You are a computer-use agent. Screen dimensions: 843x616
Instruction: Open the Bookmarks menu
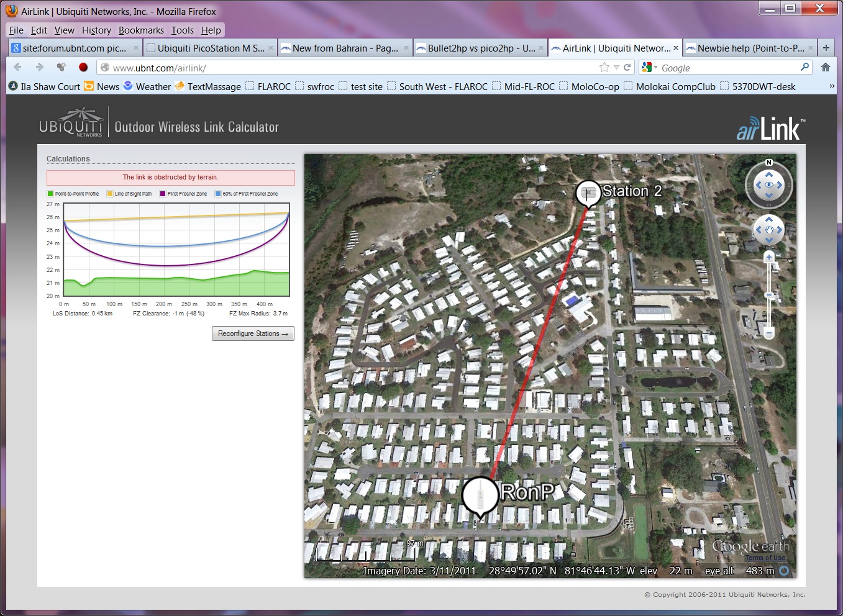click(141, 30)
